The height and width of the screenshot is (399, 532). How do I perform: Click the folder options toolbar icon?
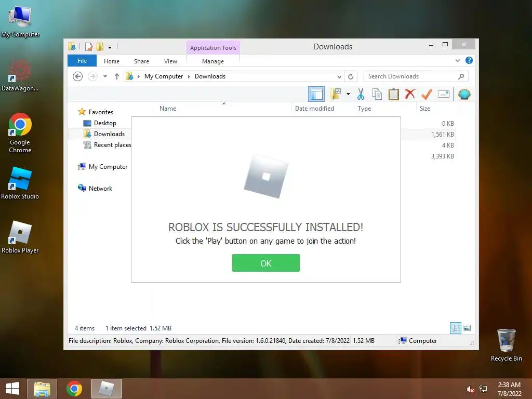point(336,94)
